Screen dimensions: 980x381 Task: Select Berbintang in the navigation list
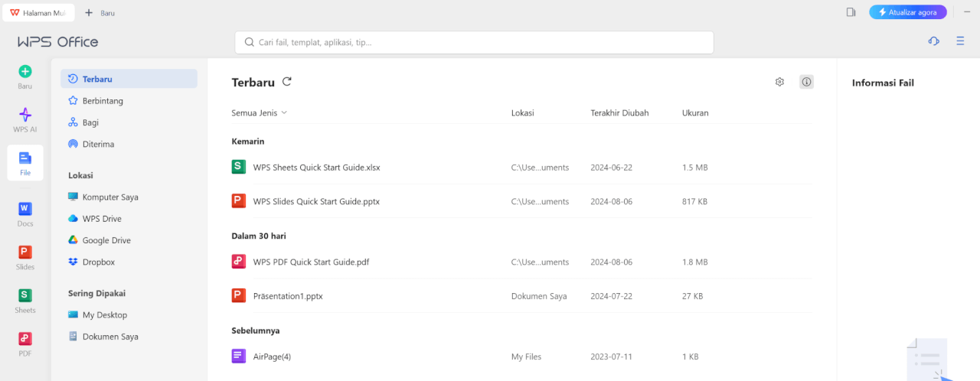tap(103, 101)
